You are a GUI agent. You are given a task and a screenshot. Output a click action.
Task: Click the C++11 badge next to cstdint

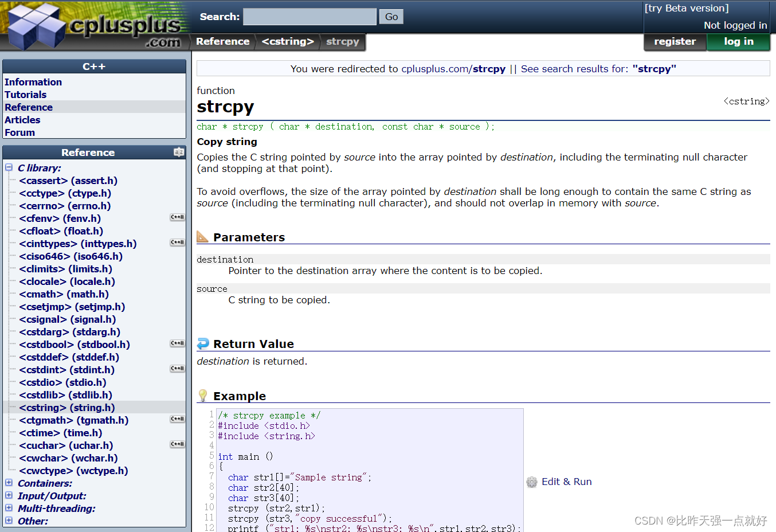pyautogui.click(x=178, y=369)
